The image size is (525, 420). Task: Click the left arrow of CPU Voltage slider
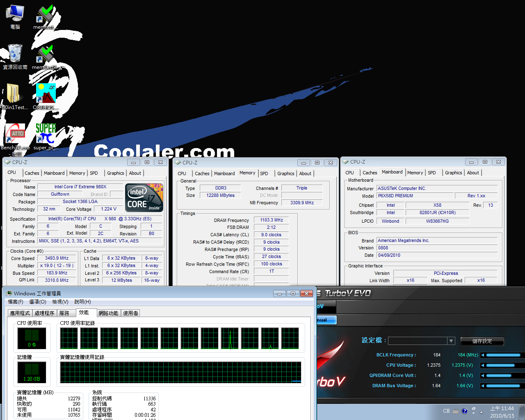[483, 365]
